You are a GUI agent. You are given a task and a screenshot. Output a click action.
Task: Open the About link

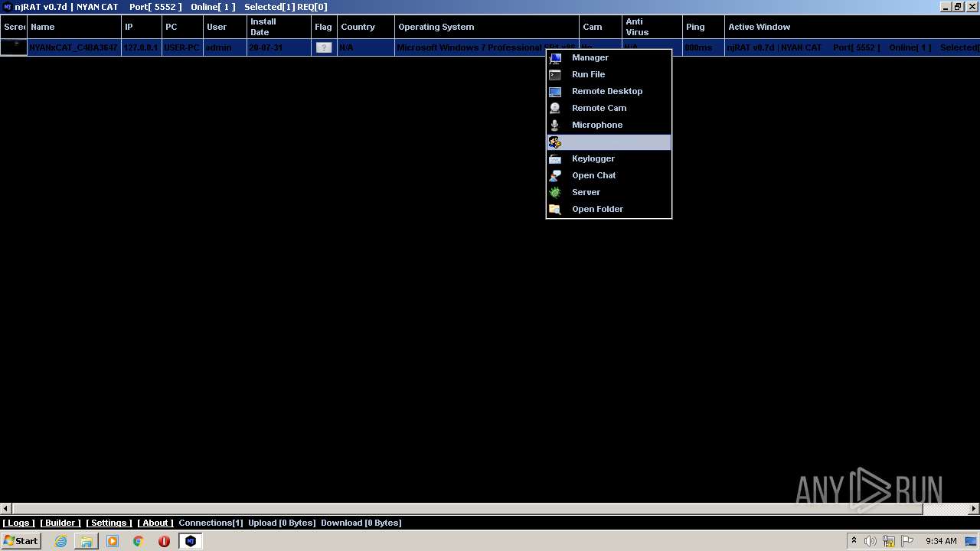pos(155,523)
